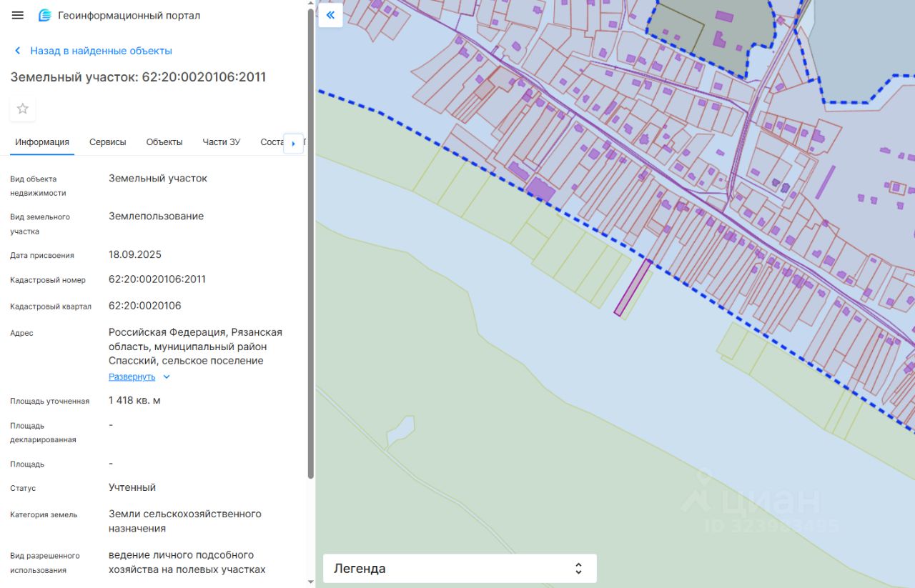
Task: Click the Geoportal logo icon
Action: click(45, 15)
